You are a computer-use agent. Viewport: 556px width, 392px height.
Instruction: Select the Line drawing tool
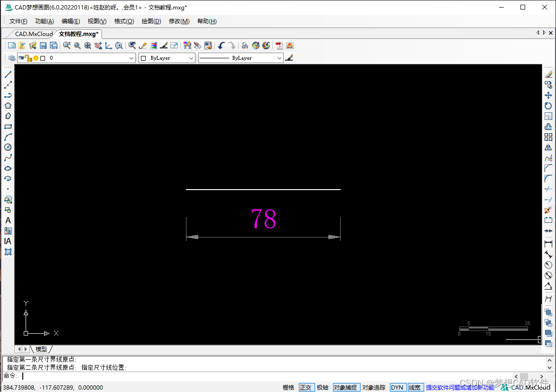click(x=8, y=74)
